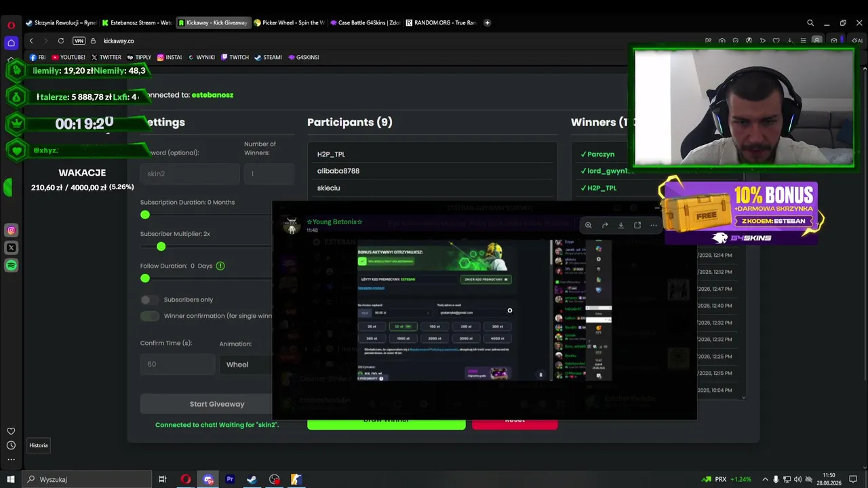Open more options in the image preview
The image size is (868, 488).
pos(654,225)
